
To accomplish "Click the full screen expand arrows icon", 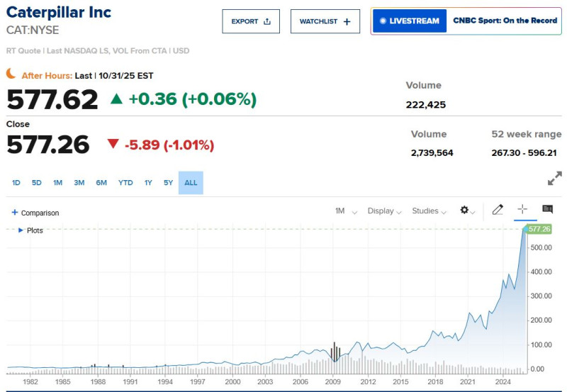I will point(554,179).
